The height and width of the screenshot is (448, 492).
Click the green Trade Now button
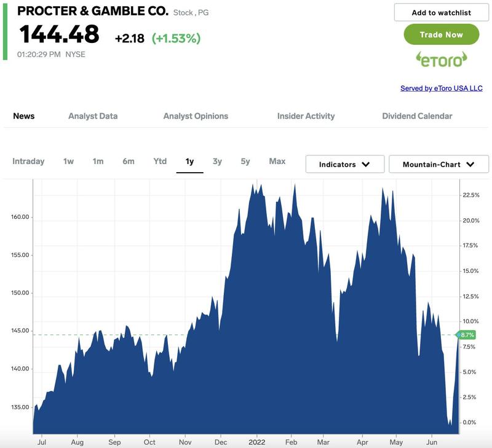pyautogui.click(x=441, y=34)
